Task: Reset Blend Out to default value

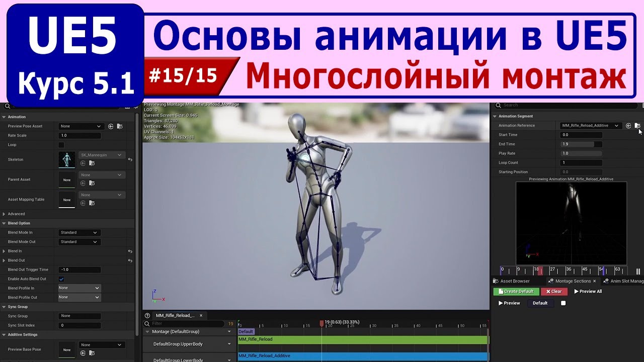Action: pos(130,260)
